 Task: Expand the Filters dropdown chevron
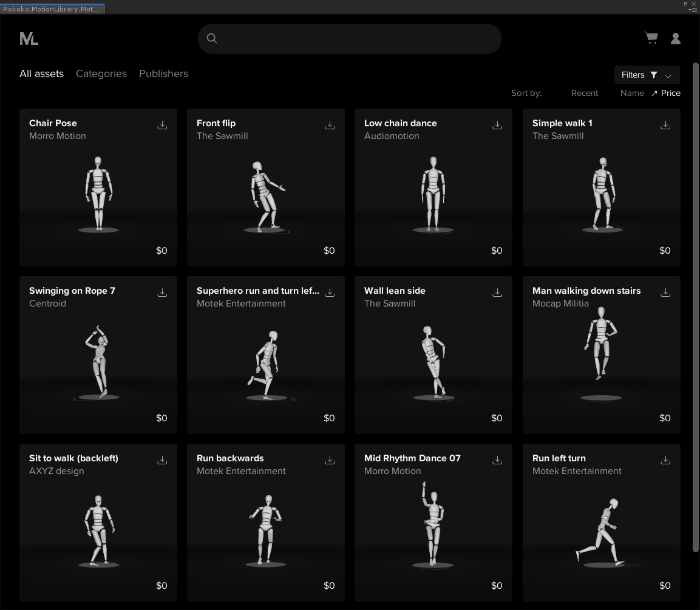[669, 75]
